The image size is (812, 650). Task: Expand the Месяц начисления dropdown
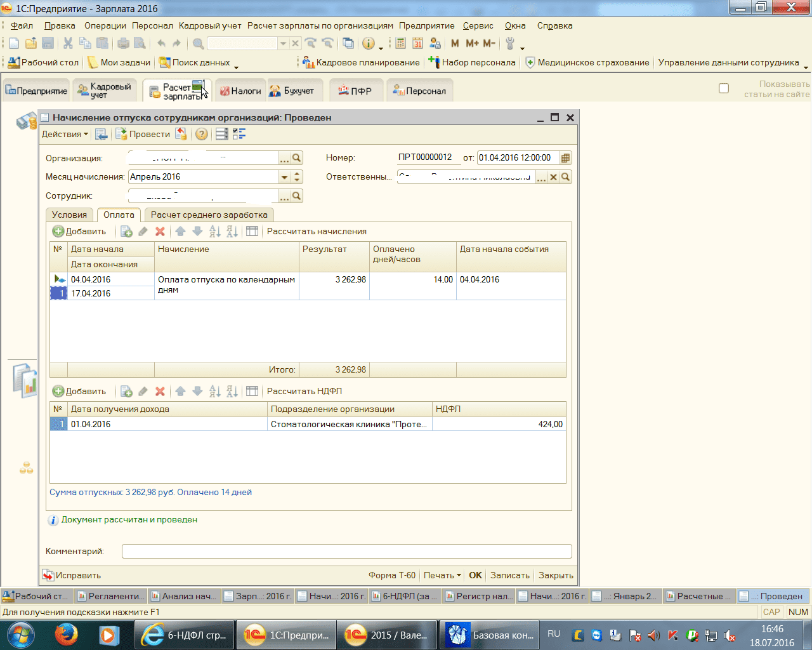point(284,177)
